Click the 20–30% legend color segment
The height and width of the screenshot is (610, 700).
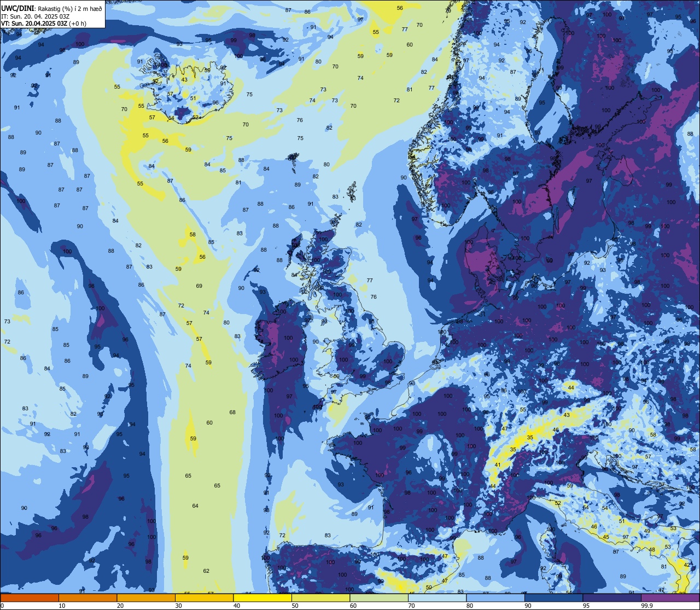(146, 598)
